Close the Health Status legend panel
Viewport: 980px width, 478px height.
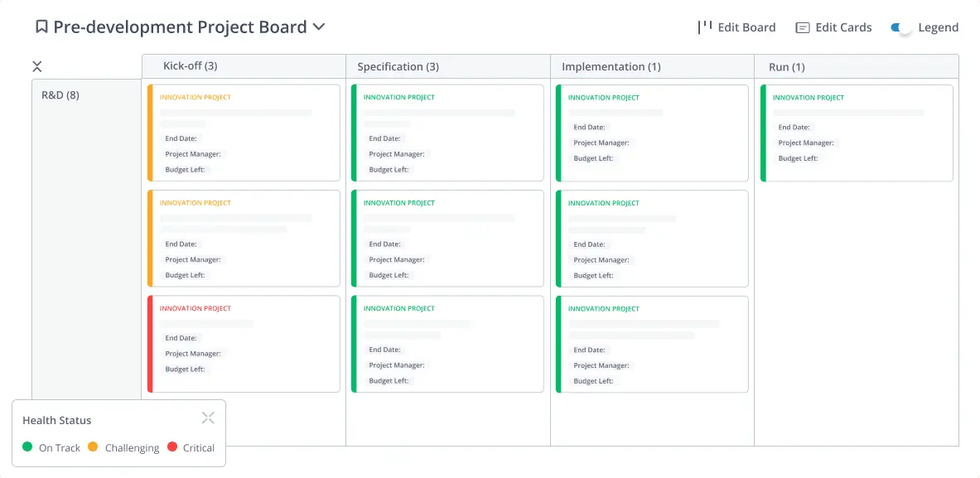208,418
